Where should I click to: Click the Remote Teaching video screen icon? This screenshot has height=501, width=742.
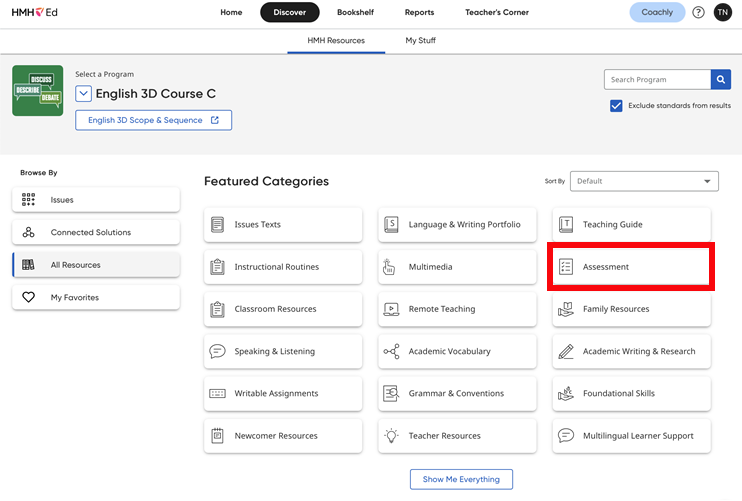pyautogui.click(x=391, y=309)
